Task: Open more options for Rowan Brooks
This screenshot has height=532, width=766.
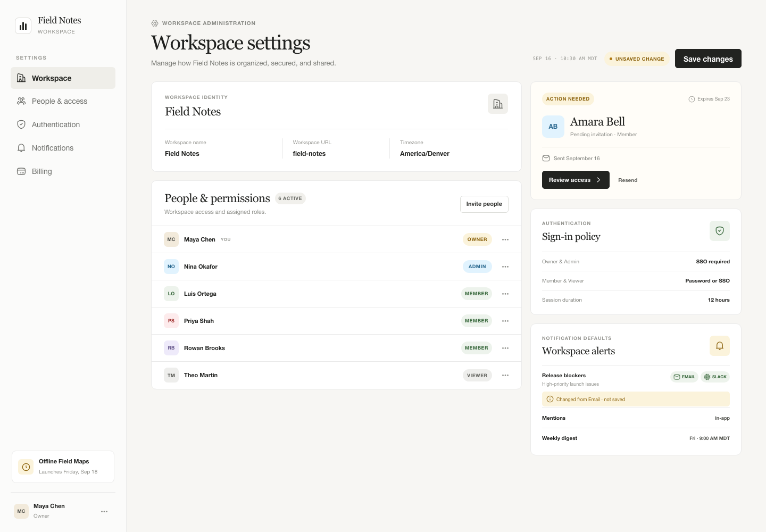Action: pyautogui.click(x=505, y=348)
